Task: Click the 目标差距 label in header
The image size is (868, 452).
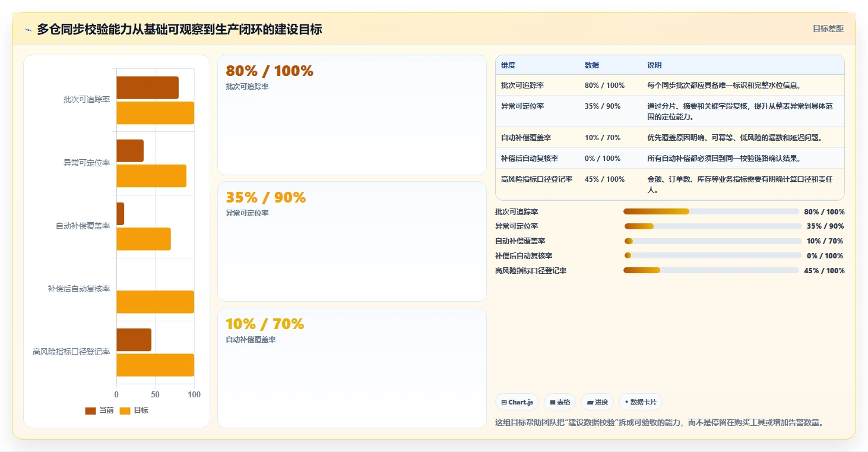Action: pos(828,29)
